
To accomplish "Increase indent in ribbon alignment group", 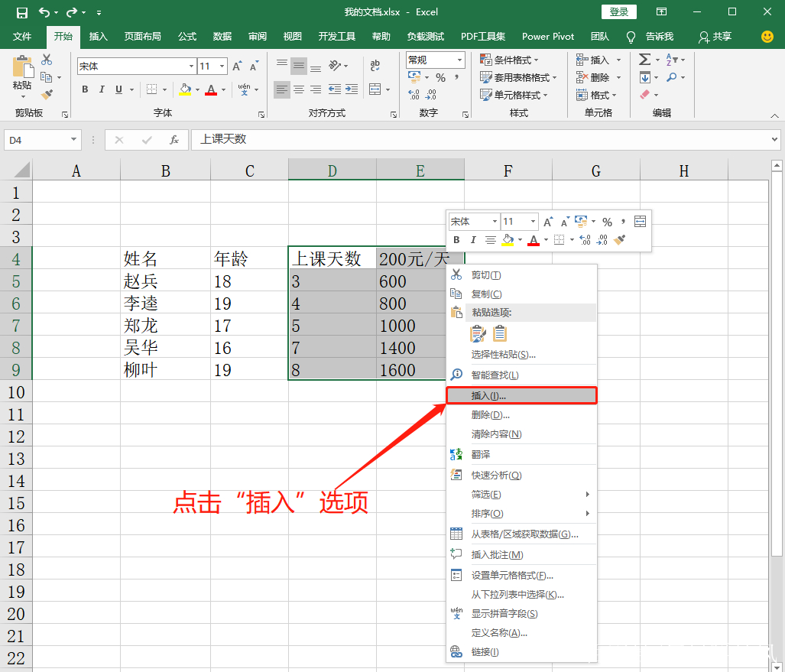I will click(x=352, y=89).
